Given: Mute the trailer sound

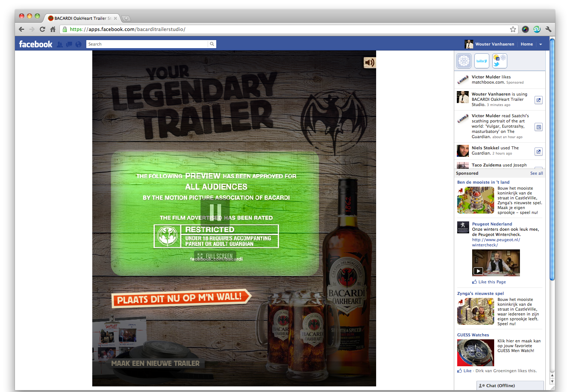Looking at the screenshot, I should point(369,62).
